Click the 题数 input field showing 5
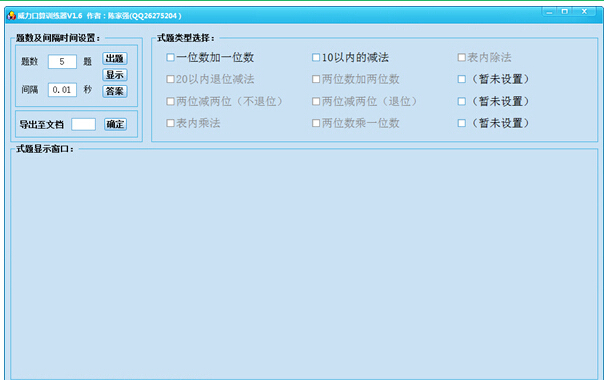The width and height of the screenshot is (604, 380). pos(62,62)
